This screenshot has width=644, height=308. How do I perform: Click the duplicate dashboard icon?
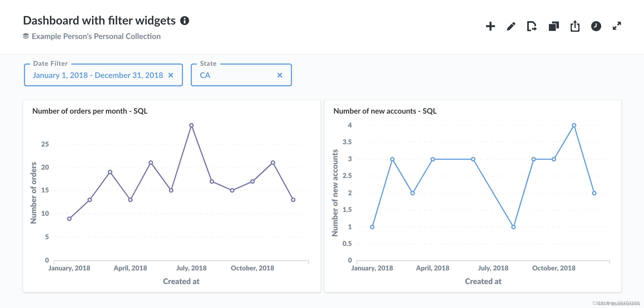click(553, 26)
